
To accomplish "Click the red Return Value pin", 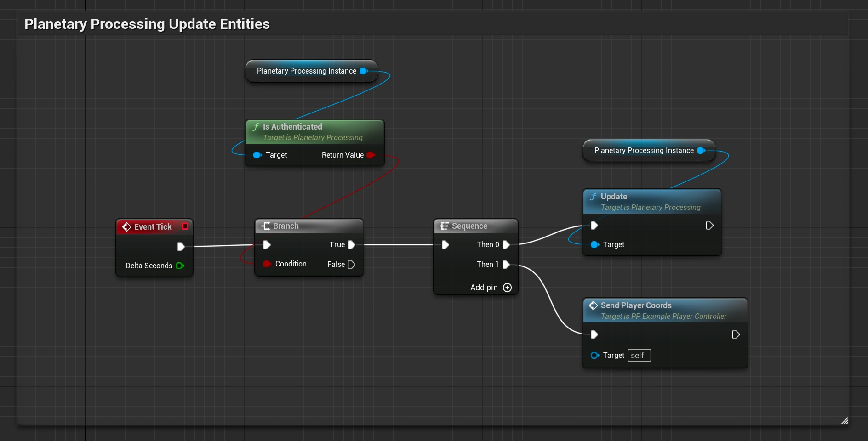I will click(x=371, y=155).
